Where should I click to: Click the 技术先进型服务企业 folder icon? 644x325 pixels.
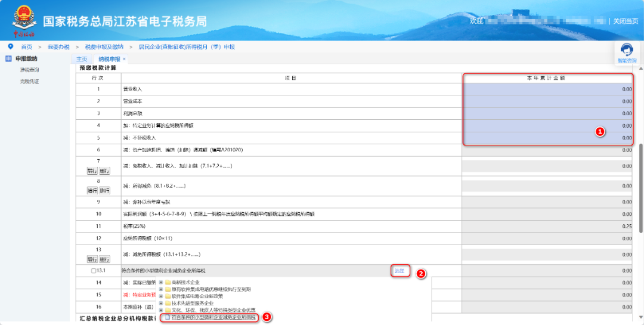coord(168,304)
